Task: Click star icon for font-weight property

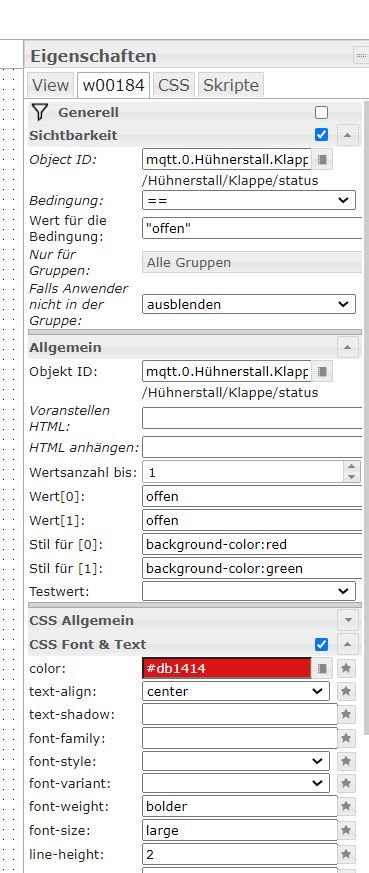Action: coord(346,806)
